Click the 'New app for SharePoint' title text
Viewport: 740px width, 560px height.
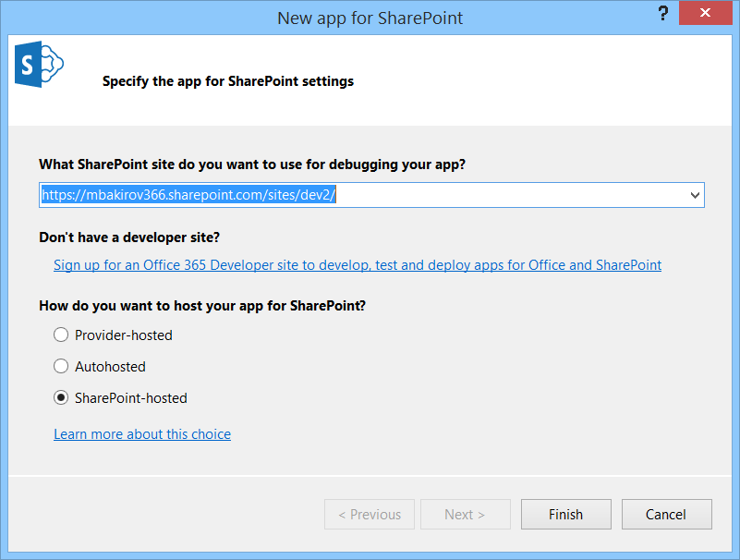click(x=370, y=18)
